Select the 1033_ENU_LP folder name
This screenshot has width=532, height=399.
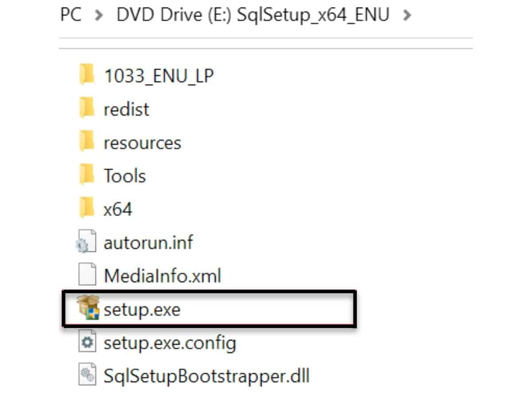(x=159, y=76)
